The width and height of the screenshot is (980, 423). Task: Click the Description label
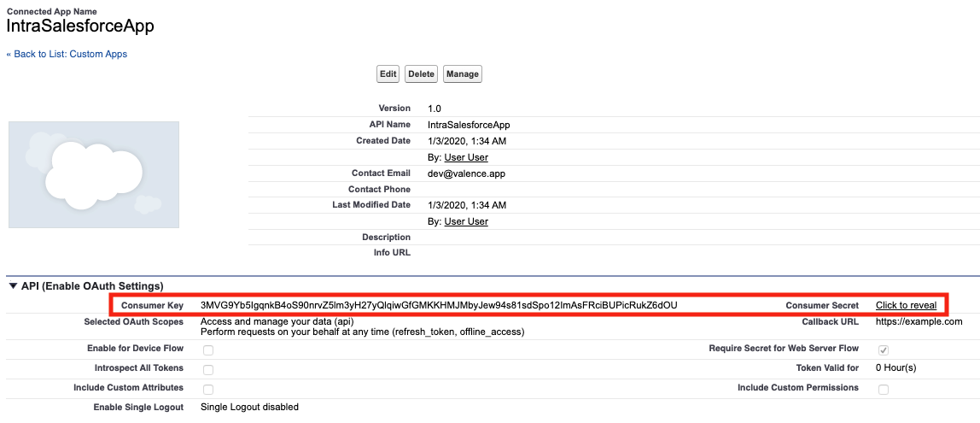click(386, 238)
